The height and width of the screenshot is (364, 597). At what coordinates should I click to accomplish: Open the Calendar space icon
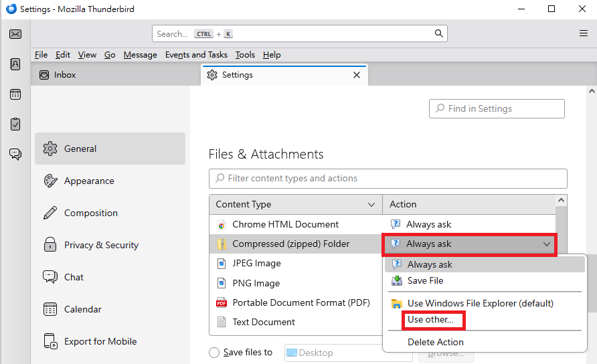coord(15,94)
